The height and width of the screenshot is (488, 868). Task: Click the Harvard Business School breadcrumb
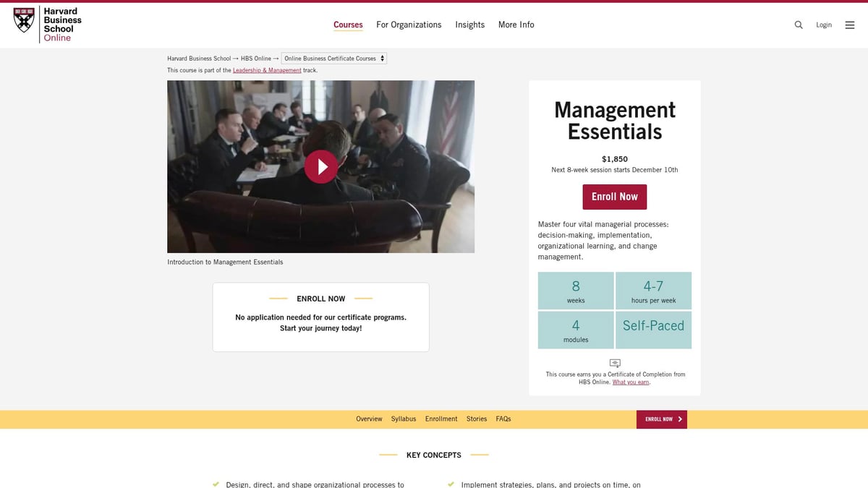click(199, 59)
